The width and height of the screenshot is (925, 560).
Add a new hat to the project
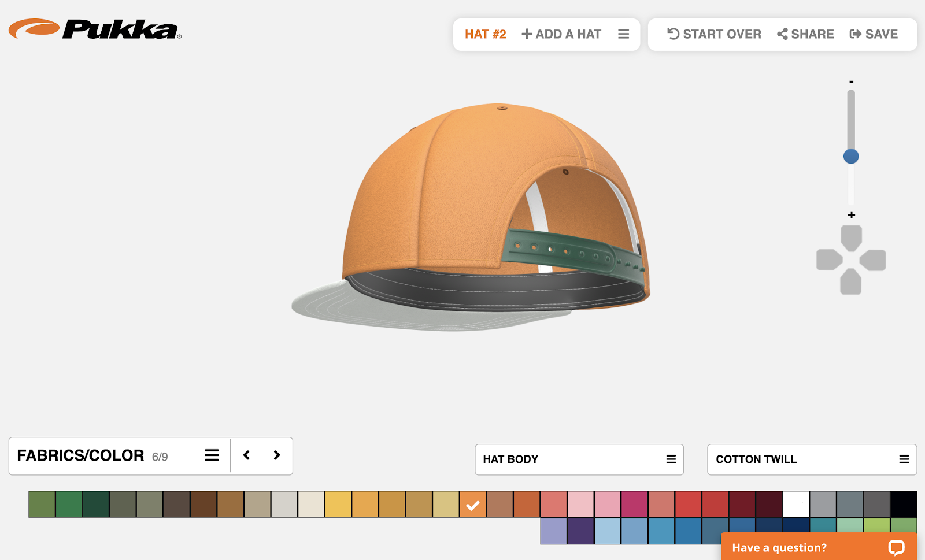(560, 34)
